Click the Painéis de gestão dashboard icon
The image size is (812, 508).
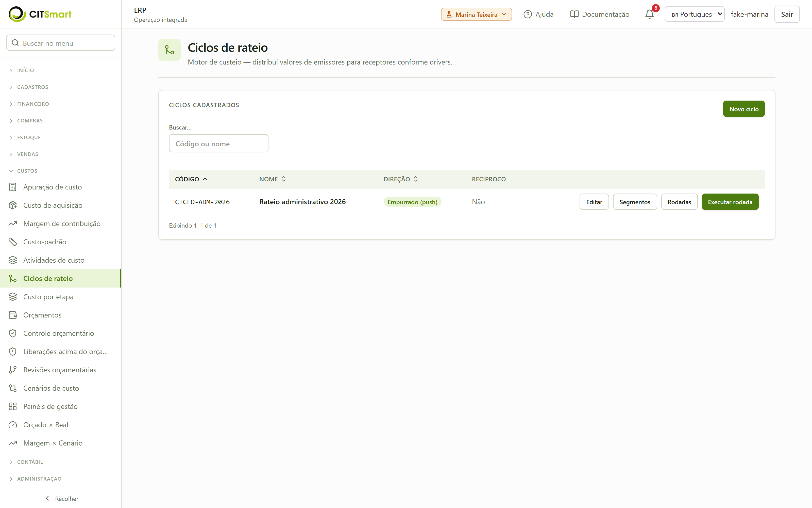(13, 407)
